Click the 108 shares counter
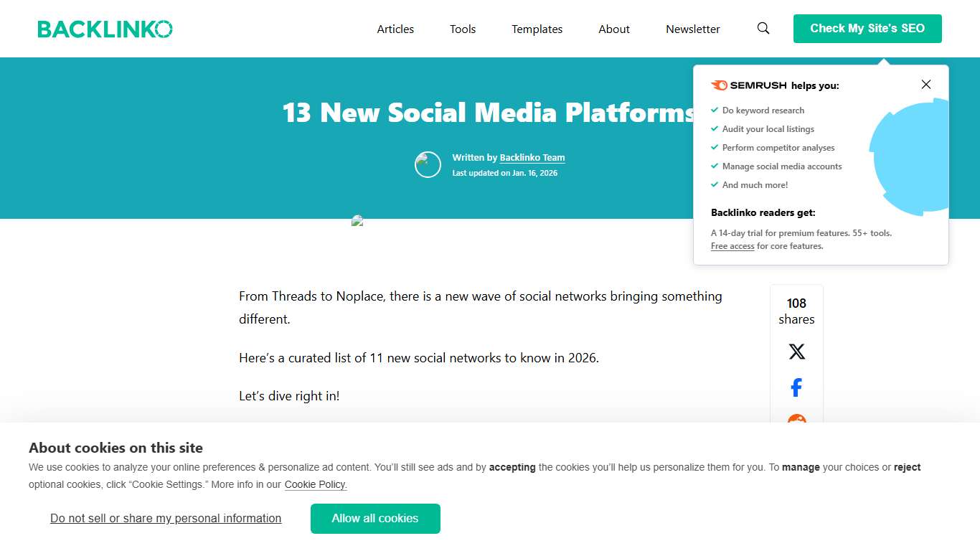980x551 pixels. click(x=796, y=311)
